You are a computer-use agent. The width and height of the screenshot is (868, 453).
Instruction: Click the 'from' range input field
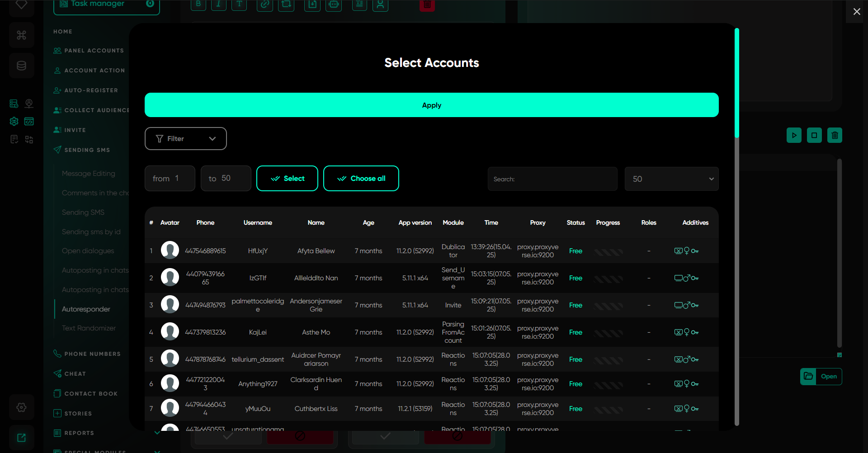click(x=170, y=179)
